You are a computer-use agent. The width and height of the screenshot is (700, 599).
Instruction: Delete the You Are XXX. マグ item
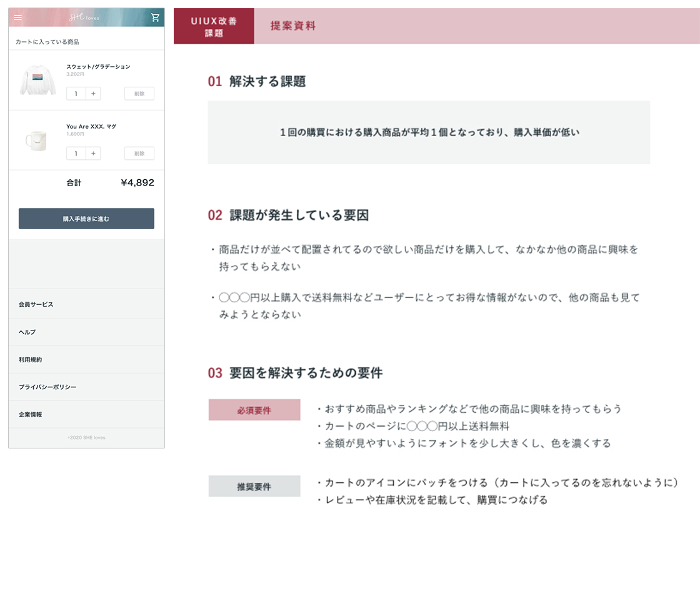coord(139,154)
